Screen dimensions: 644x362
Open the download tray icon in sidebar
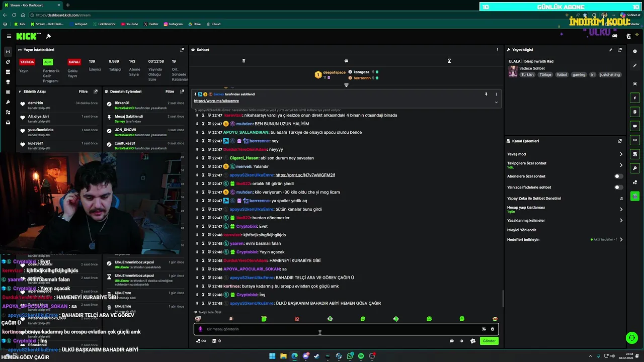coord(8,122)
